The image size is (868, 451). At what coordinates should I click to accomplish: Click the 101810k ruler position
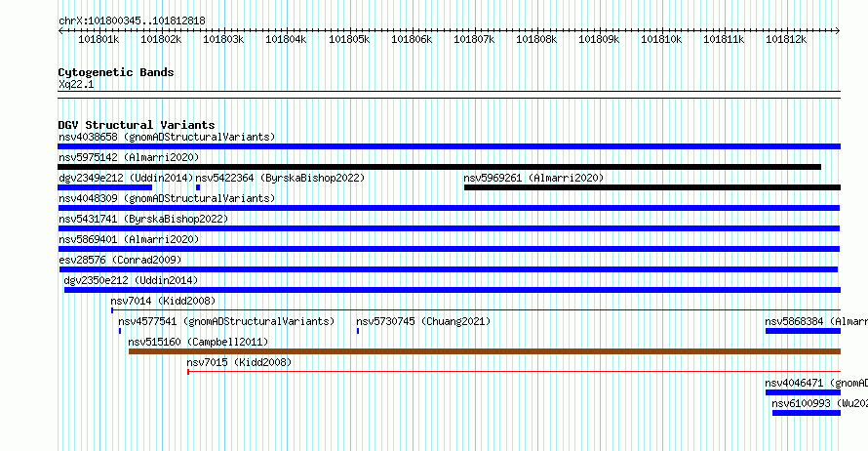click(661, 39)
